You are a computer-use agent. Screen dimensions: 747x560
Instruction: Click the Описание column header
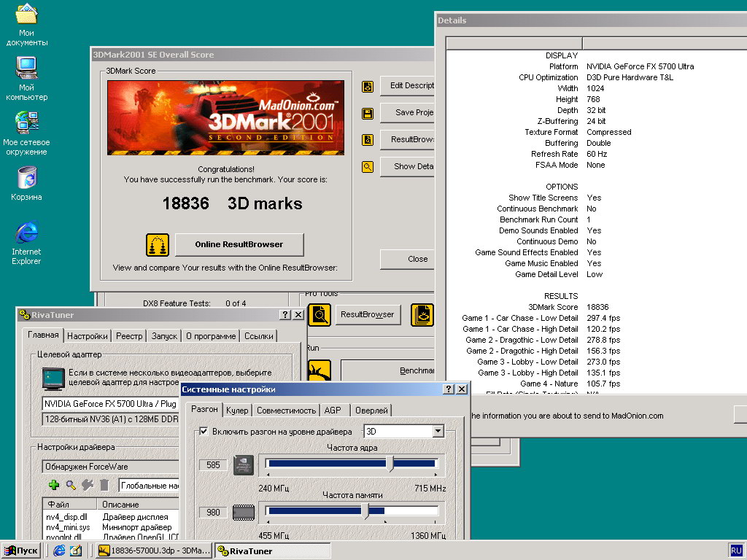click(x=138, y=505)
